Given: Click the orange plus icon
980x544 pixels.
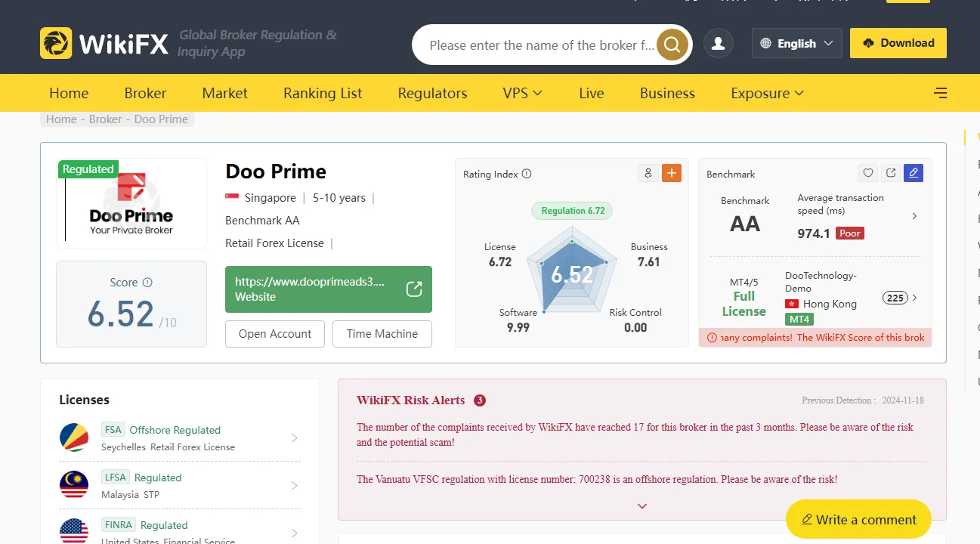Looking at the screenshot, I should point(672,173).
